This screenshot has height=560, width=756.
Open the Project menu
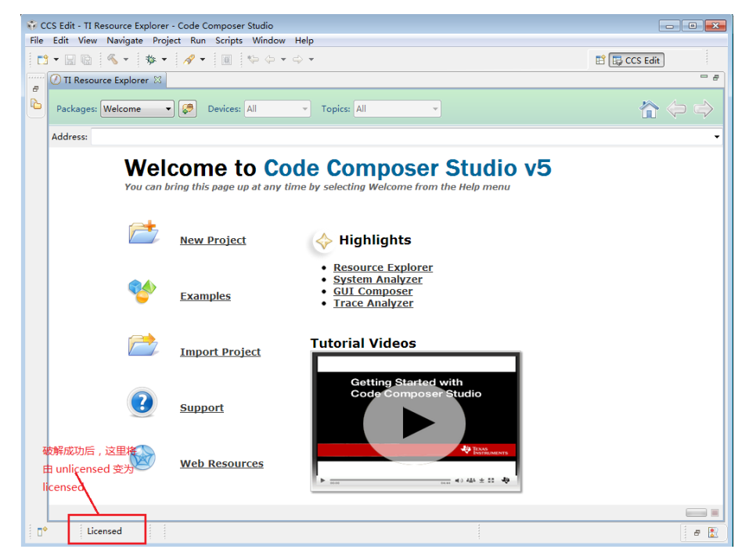[x=167, y=41]
